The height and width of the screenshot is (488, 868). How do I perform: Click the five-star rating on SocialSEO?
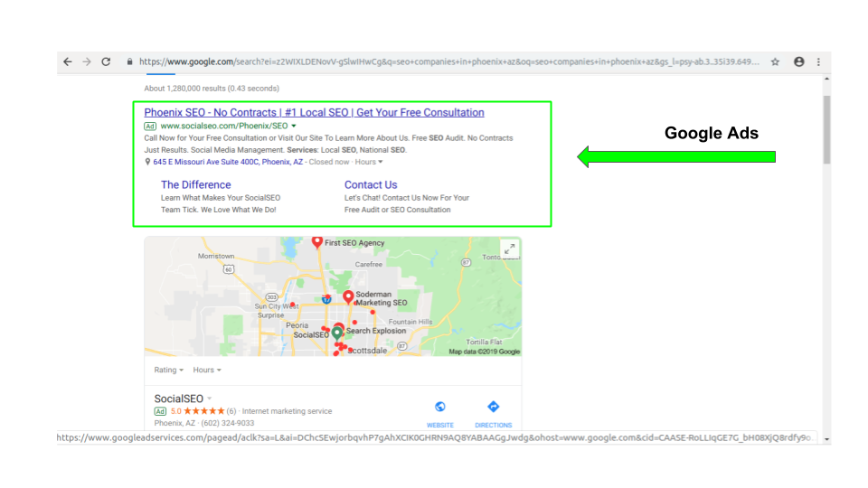coord(203,411)
